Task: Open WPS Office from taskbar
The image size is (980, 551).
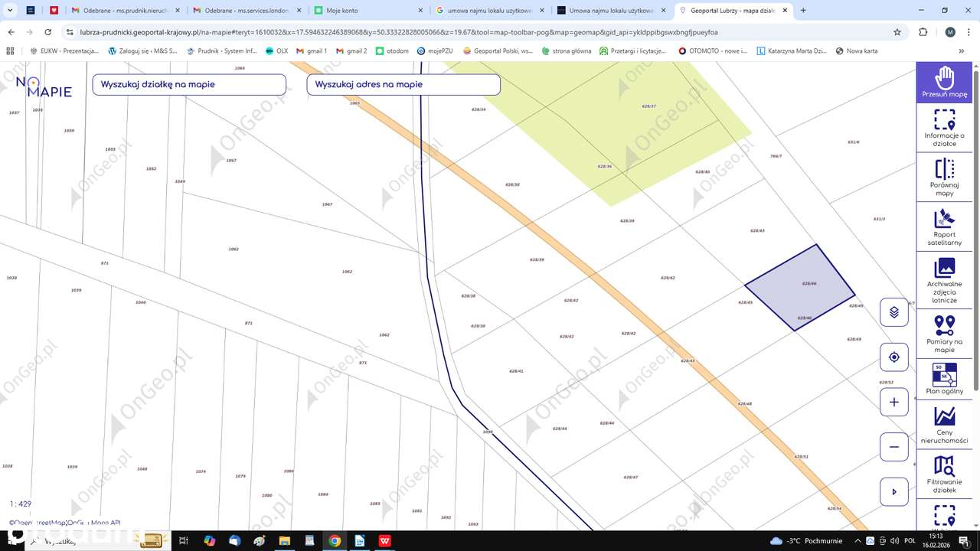Action: [385, 540]
